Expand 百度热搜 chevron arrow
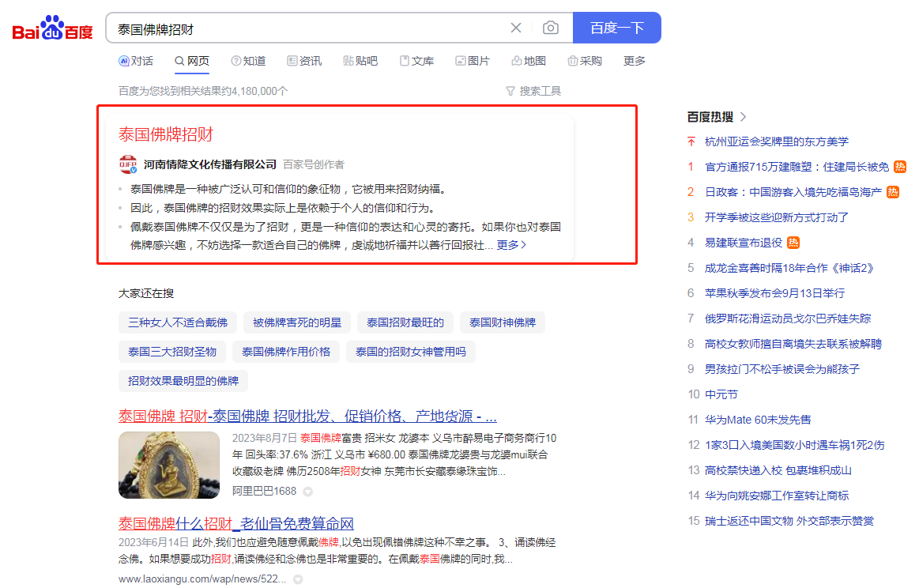919x588 pixels. [743, 117]
